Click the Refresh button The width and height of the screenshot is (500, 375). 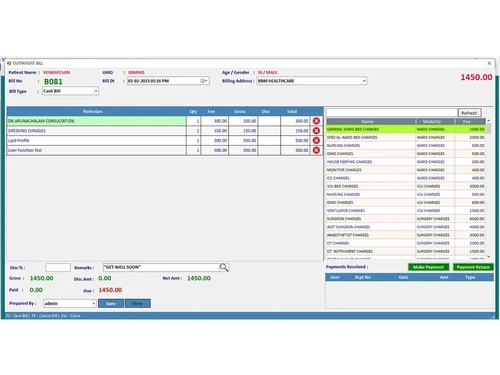[x=469, y=113]
